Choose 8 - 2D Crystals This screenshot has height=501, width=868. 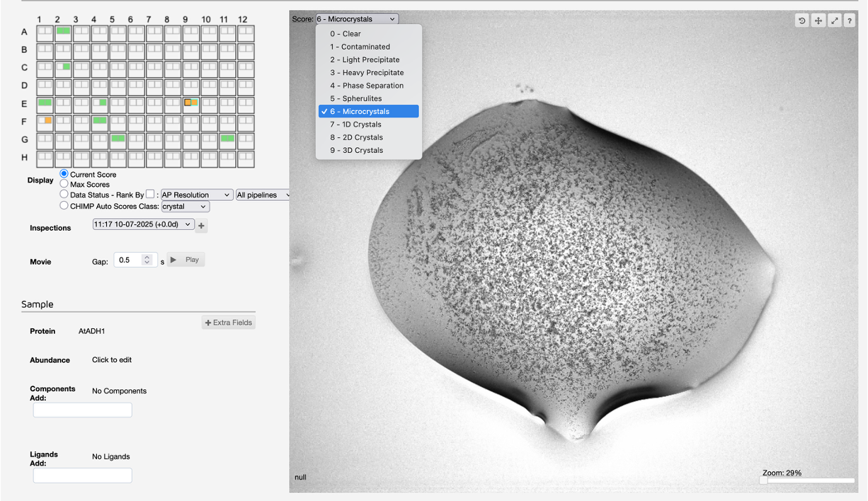click(x=369, y=137)
